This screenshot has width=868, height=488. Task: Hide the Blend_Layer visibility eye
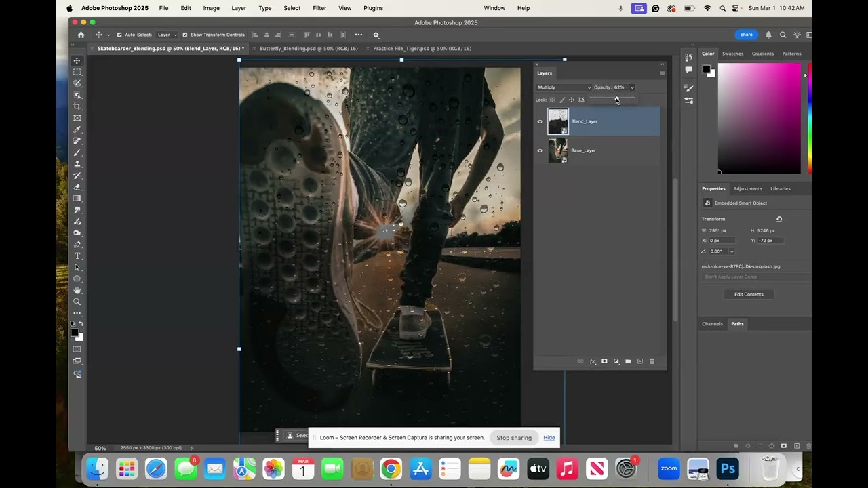[540, 121]
